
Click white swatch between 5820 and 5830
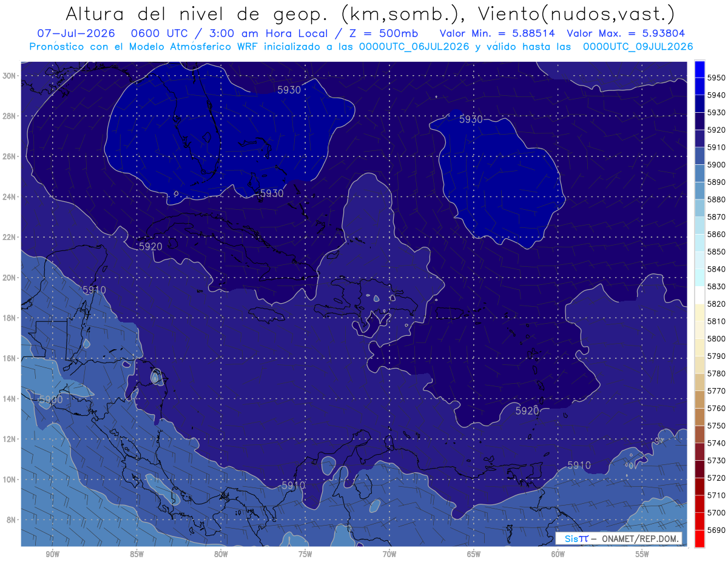pos(699,295)
